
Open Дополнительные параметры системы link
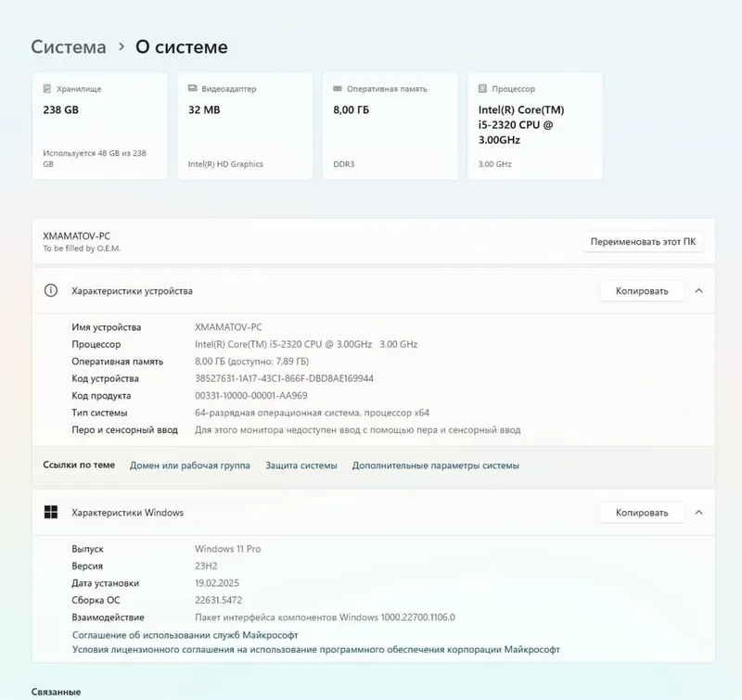point(435,465)
